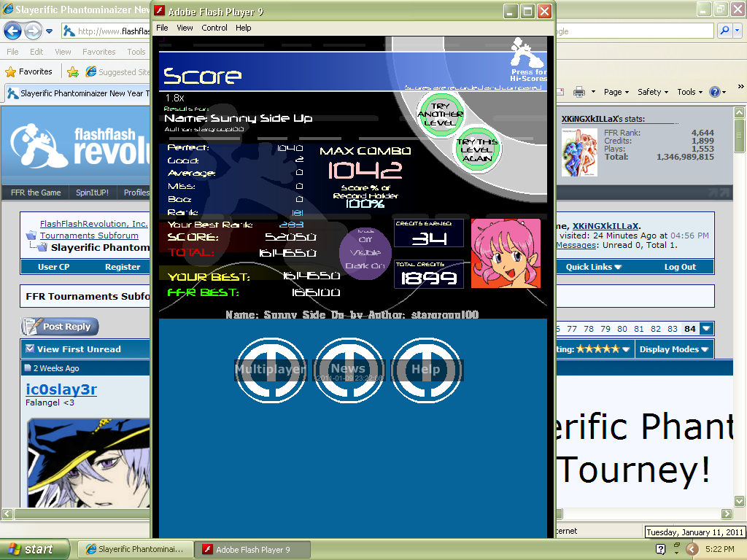Screen dimensions: 747x560
Task: Click the pink-haired anime character avatar
Action: (506, 253)
